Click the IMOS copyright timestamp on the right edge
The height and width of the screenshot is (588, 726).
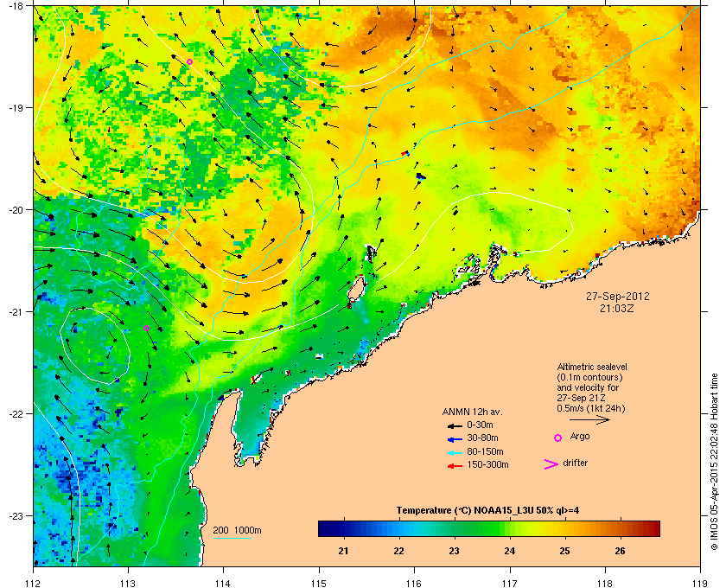click(x=714, y=463)
